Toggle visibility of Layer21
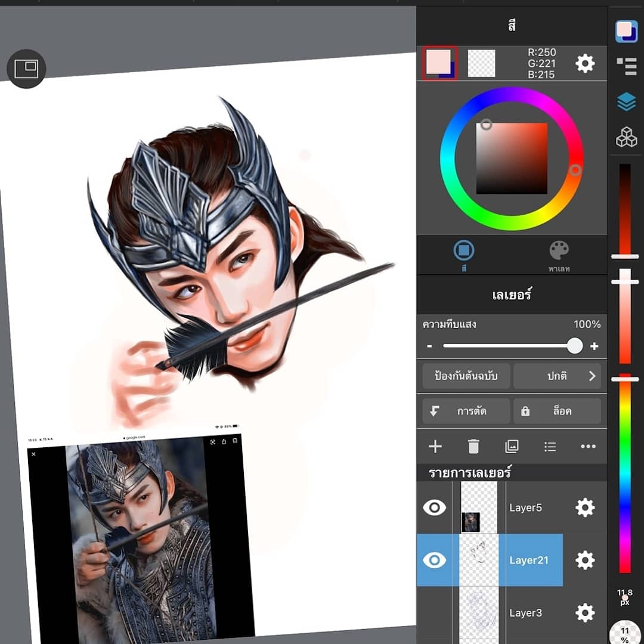 434,560
